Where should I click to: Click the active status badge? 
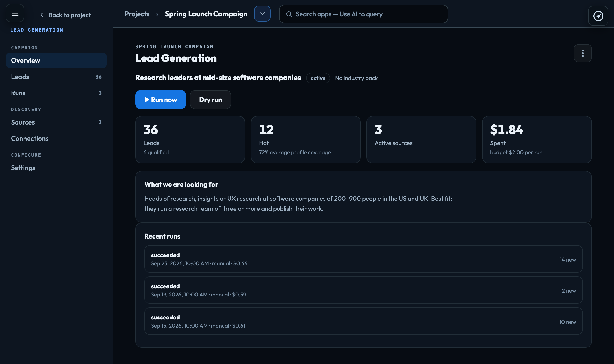[318, 78]
